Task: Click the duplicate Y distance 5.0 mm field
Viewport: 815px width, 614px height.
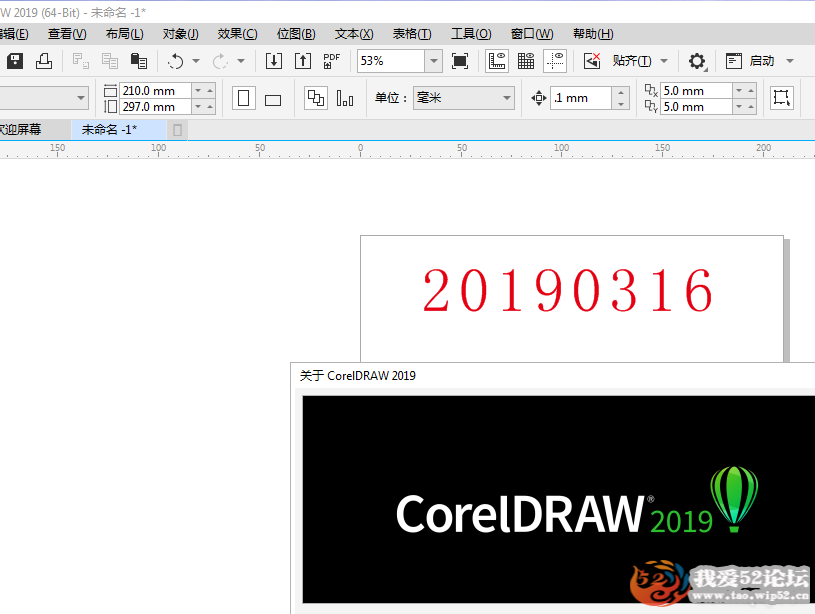Action: tap(696, 107)
